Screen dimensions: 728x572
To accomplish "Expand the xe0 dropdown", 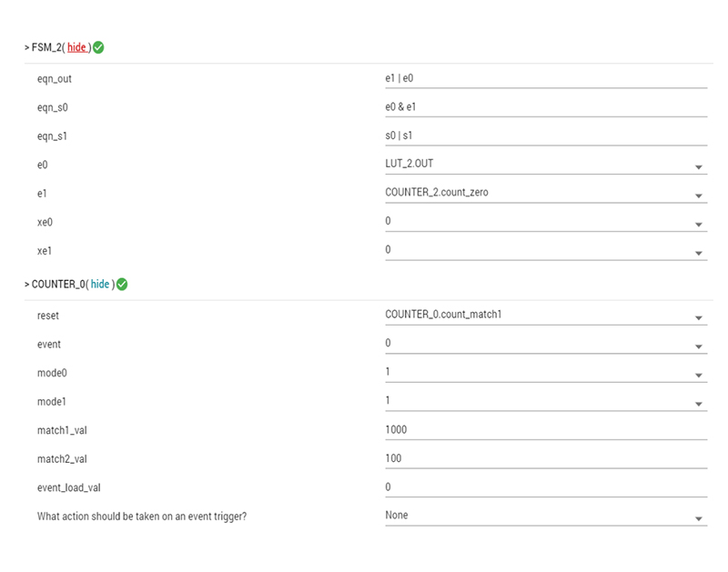I will [x=545, y=222].
